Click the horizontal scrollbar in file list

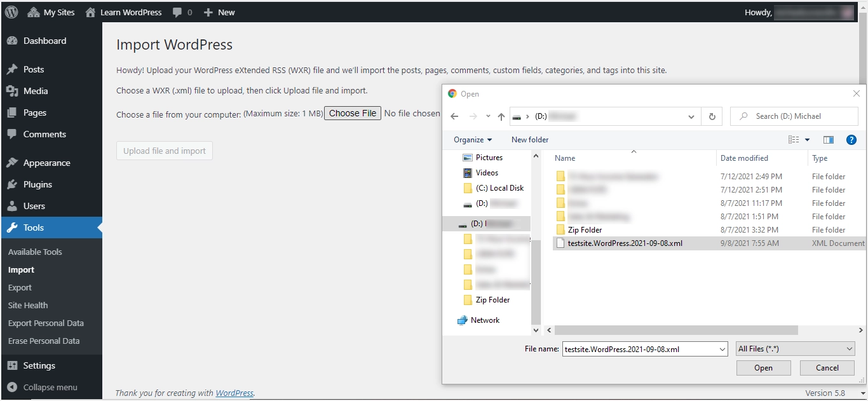click(x=676, y=330)
